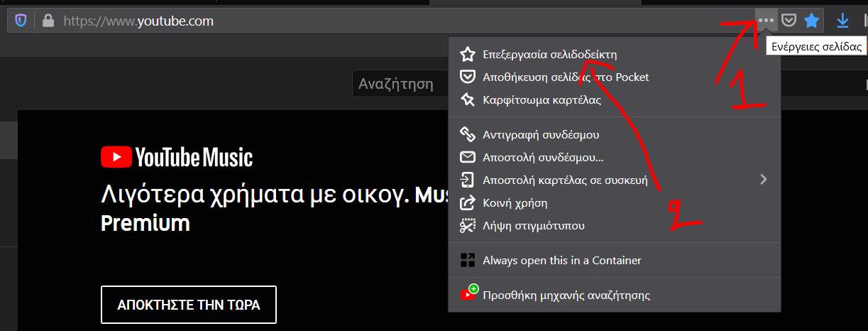This screenshot has width=868, height=331.
Task: Click the YouTube Αναζήτηση search field
Action: [401, 84]
